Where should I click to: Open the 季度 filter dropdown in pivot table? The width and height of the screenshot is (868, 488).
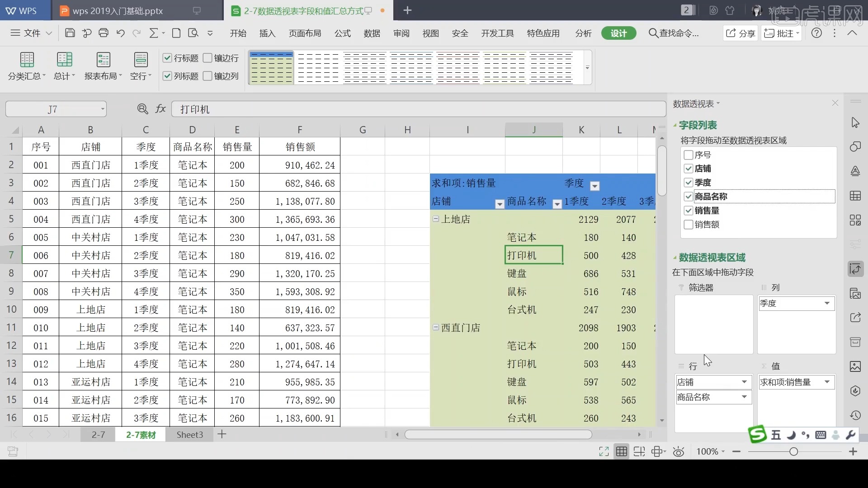[595, 185]
